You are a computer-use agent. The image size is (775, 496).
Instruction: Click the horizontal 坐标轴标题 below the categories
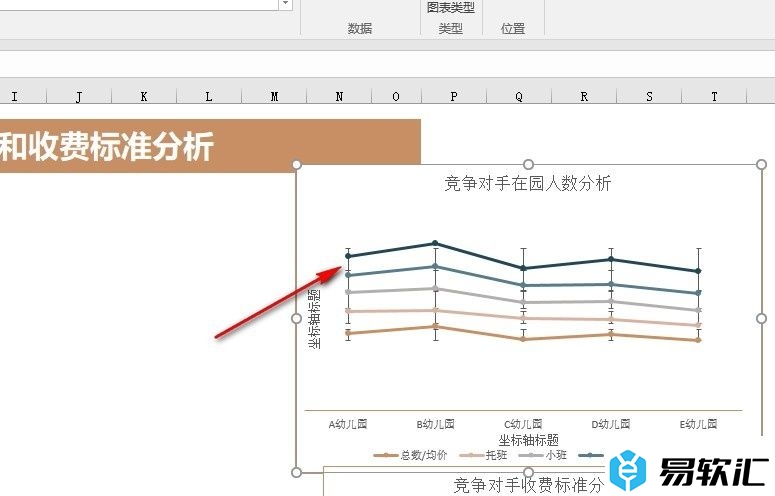pyautogui.click(x=528, y=439)
